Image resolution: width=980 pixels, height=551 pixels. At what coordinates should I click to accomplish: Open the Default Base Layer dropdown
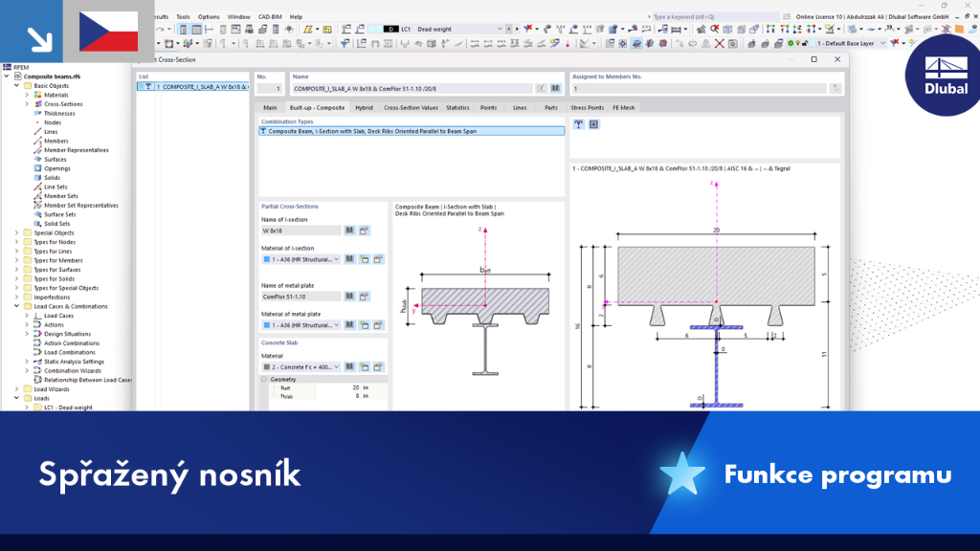pos(882,44)
